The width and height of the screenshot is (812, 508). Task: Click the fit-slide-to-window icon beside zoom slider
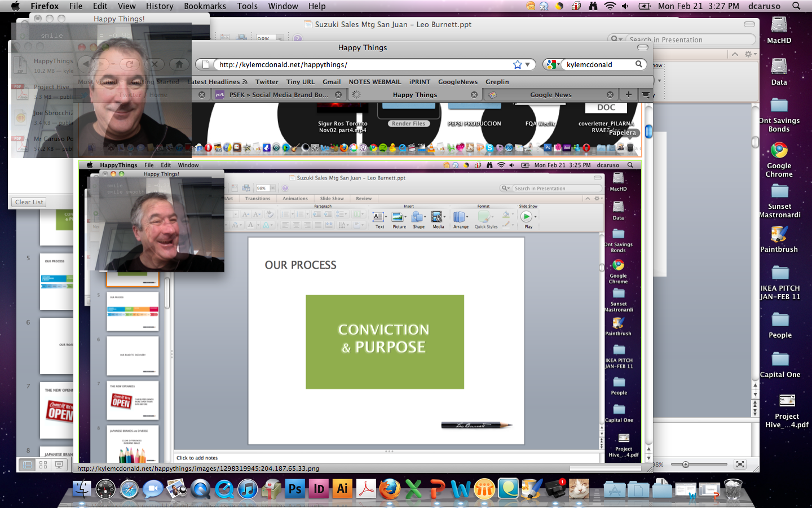click(x=740, y=465)
